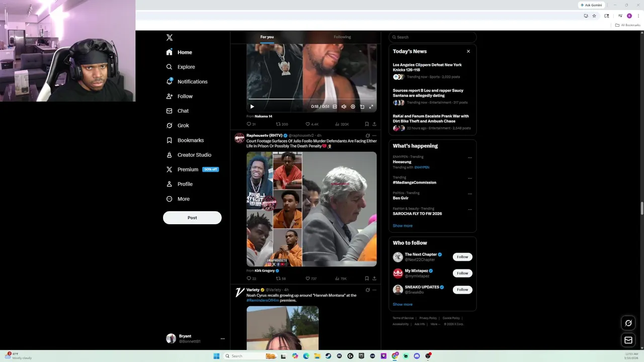This screenshot has height=362, width=644.
Task: Switch to the Following tab
Action: pyautogui.click(x=342, y=37)
